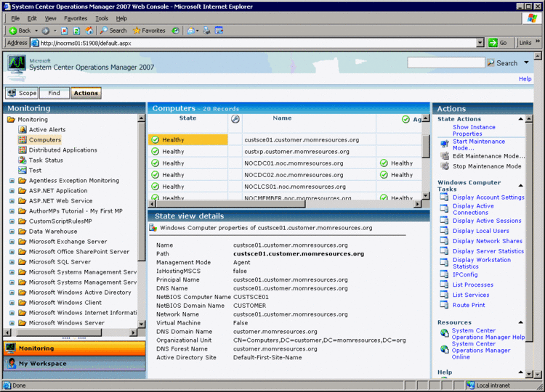Viewport: 545px width, 392px height.
Task: Open the Favorites menu
Action: pos(76,18)
